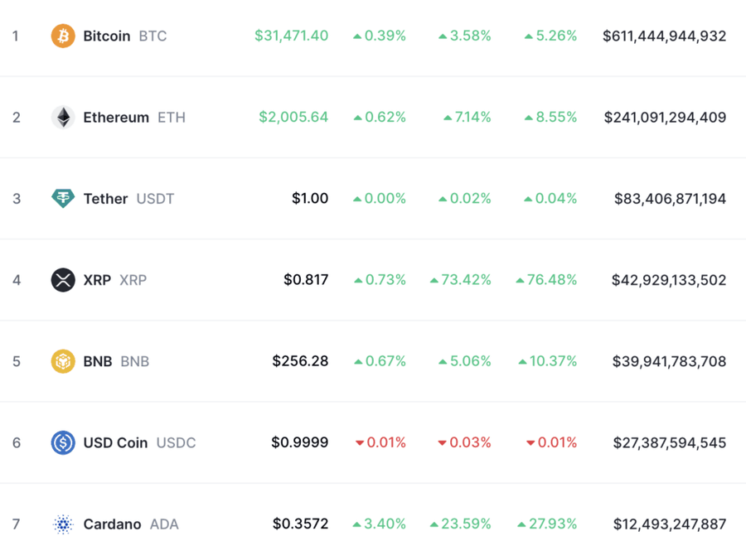Viewport: 746px width, 560px height.
Task: Click the BNB gold logo
Action: click(63, 361)
